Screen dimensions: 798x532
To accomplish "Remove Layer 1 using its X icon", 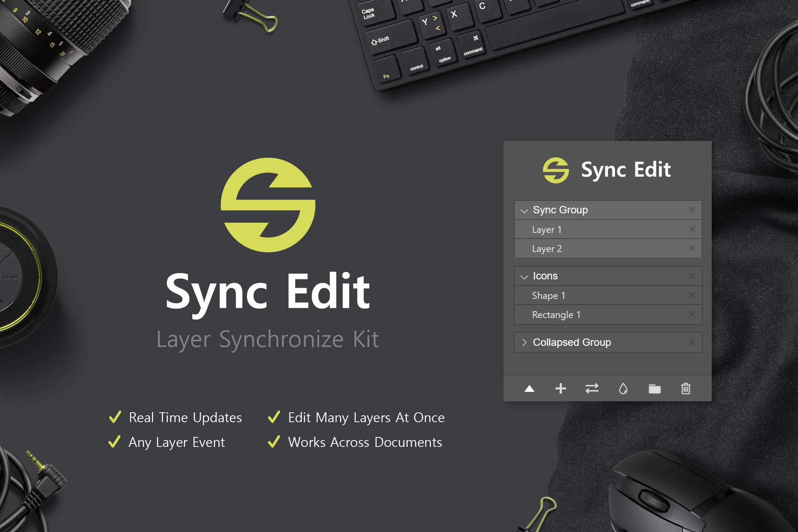I will (x=692, y=229).
